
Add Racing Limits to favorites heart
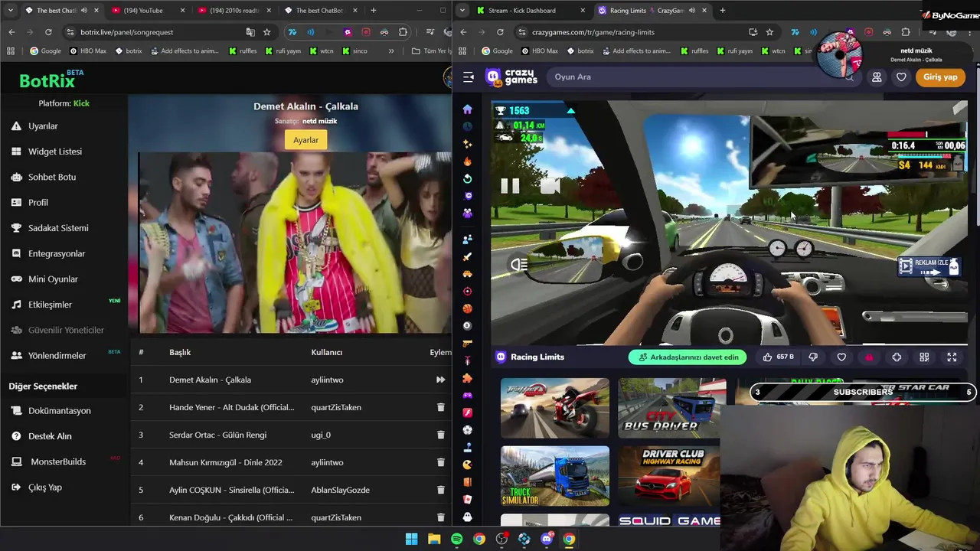[x=841, y=357]
